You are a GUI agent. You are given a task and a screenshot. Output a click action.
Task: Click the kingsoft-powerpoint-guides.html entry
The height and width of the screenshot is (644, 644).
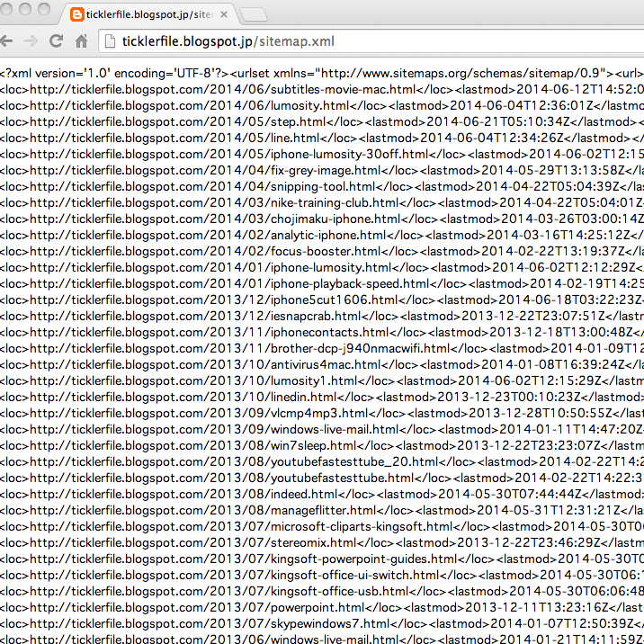coord(322,559)
